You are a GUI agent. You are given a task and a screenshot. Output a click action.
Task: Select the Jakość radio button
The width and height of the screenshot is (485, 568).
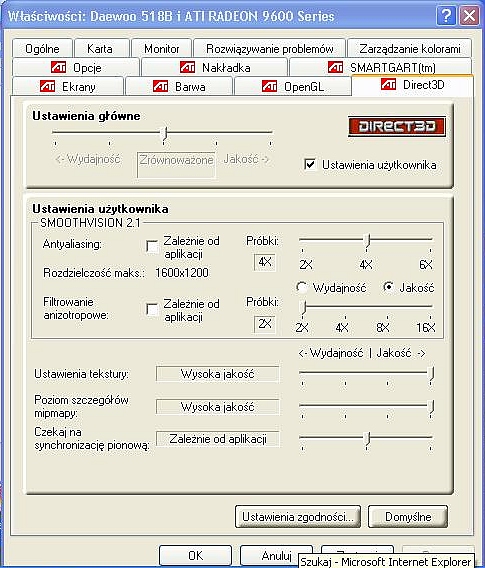[x=388, y=288]
